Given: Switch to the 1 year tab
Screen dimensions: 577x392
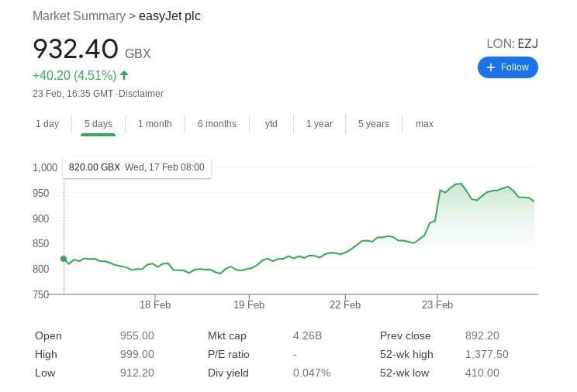Looking at the screenshot, I should pyautogui.click(x=320, y=124).
